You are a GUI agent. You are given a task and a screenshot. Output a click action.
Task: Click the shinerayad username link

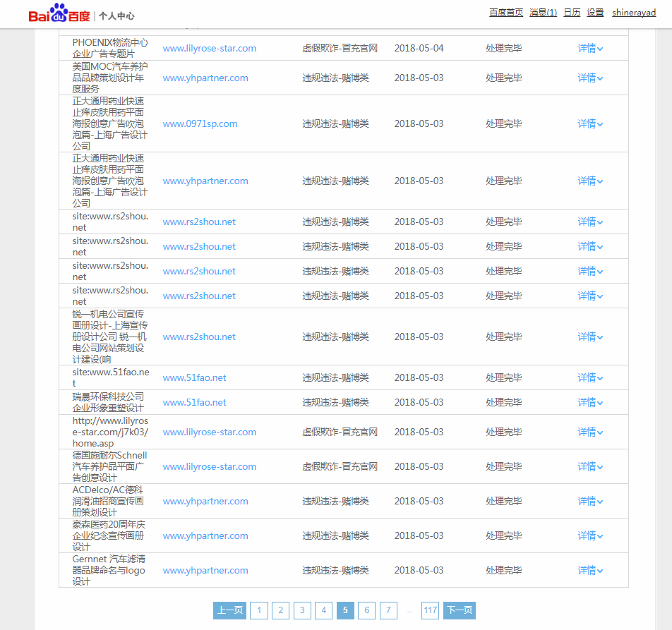[x=634, y=13]
